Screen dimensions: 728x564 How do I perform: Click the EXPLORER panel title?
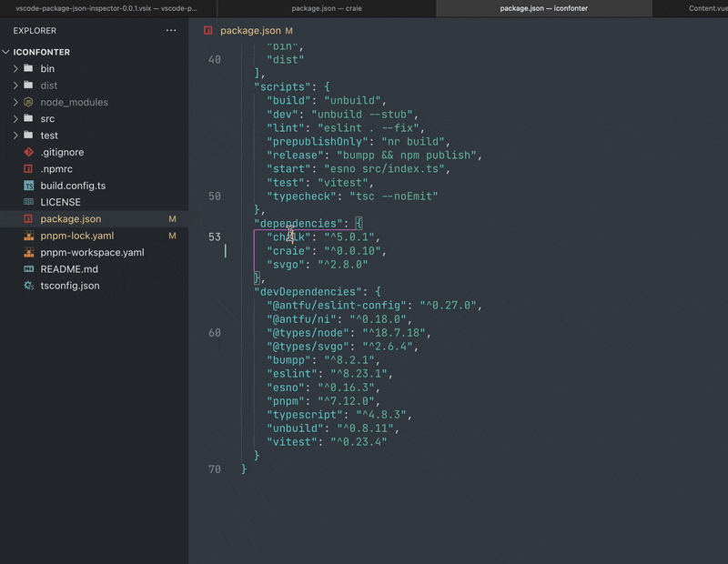tap(35, 31)
